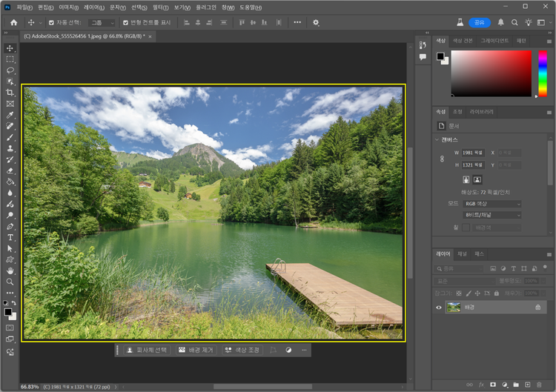The image size is (556, 392).
Task: Pick the Type tool in toolbar
Action: tap(10, 237)
